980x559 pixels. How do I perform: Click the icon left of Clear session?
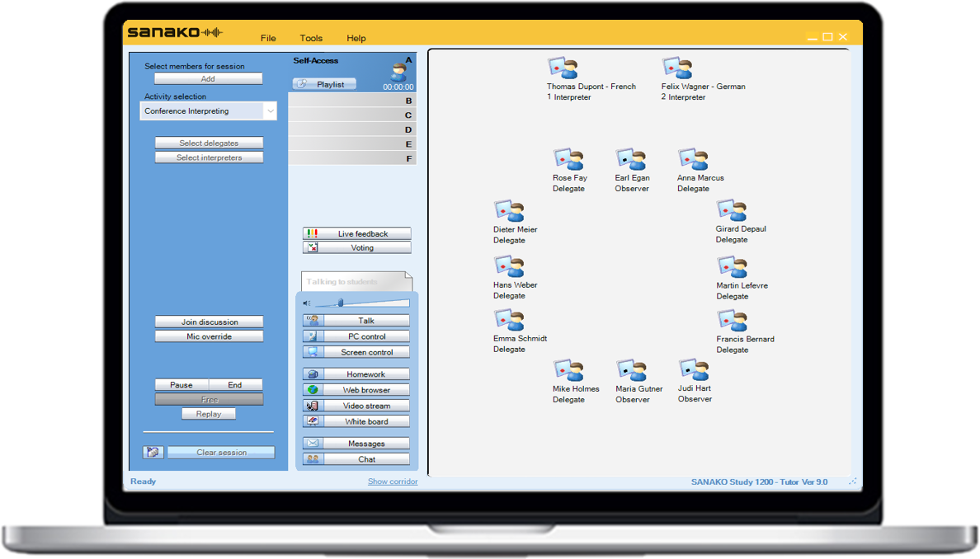tap(153, 453)
